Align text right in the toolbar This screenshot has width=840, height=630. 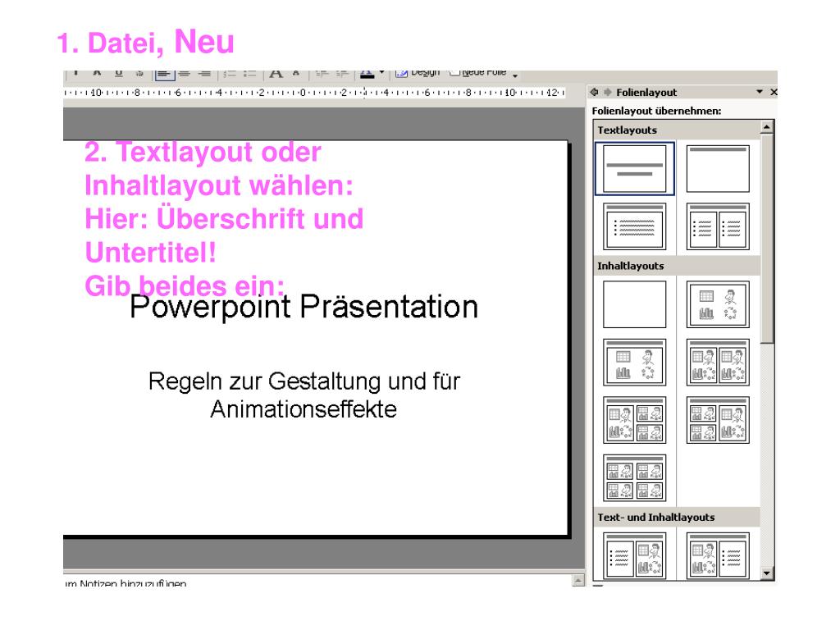tap(204, 74)
